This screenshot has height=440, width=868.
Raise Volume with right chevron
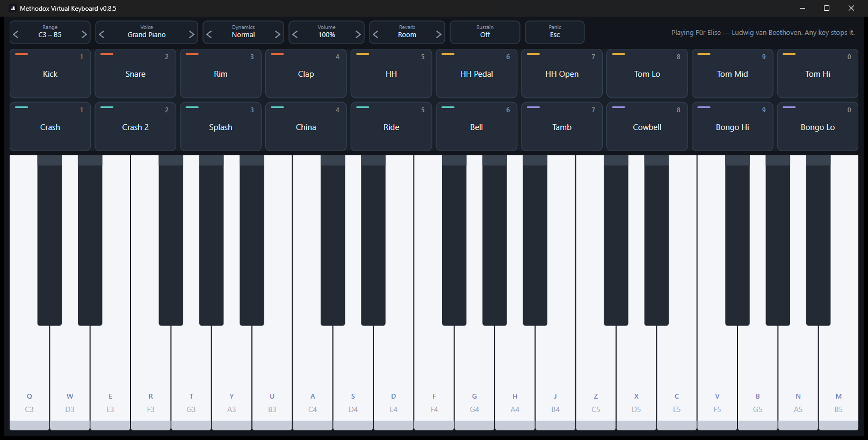pos(358,34)
